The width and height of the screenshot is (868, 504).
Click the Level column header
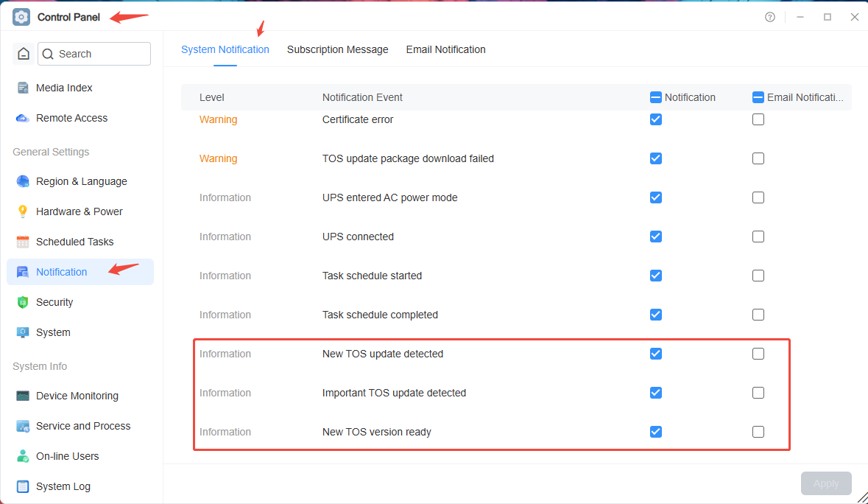pos(211,97)
